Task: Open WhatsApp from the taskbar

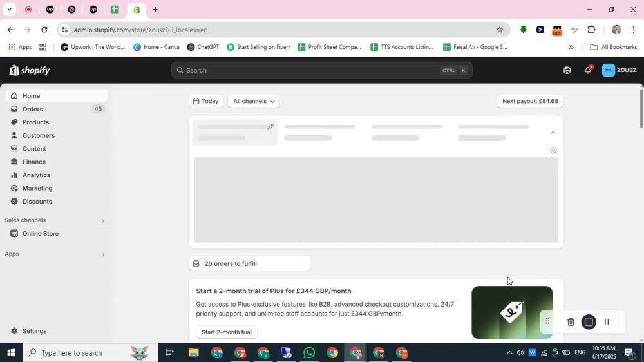Action: (x=309, y=352)
